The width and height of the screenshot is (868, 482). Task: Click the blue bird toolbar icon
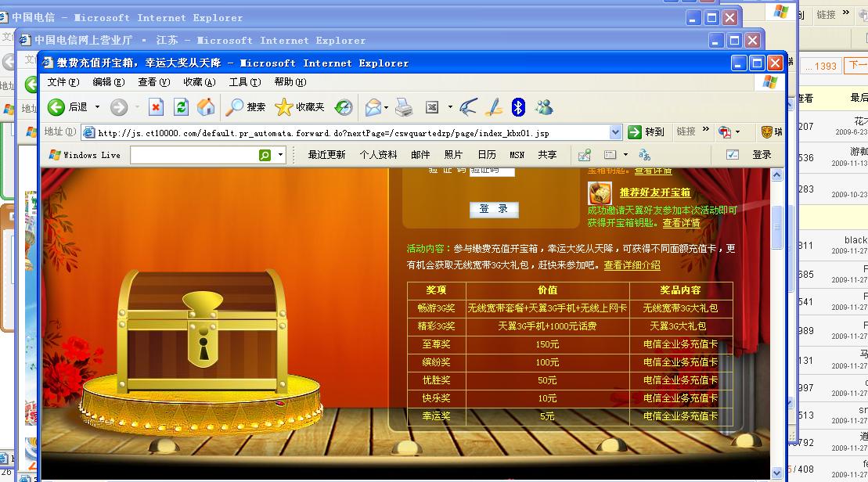coord(468,106)
